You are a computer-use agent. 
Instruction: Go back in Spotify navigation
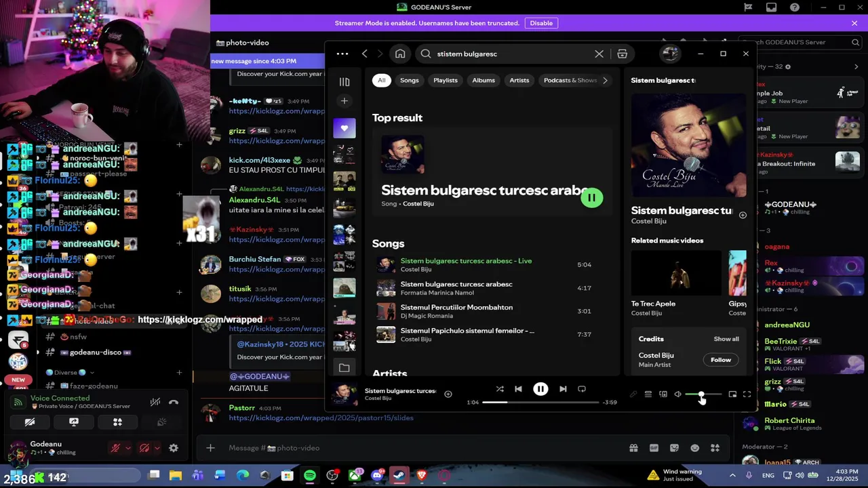click(x=364, y=54)
